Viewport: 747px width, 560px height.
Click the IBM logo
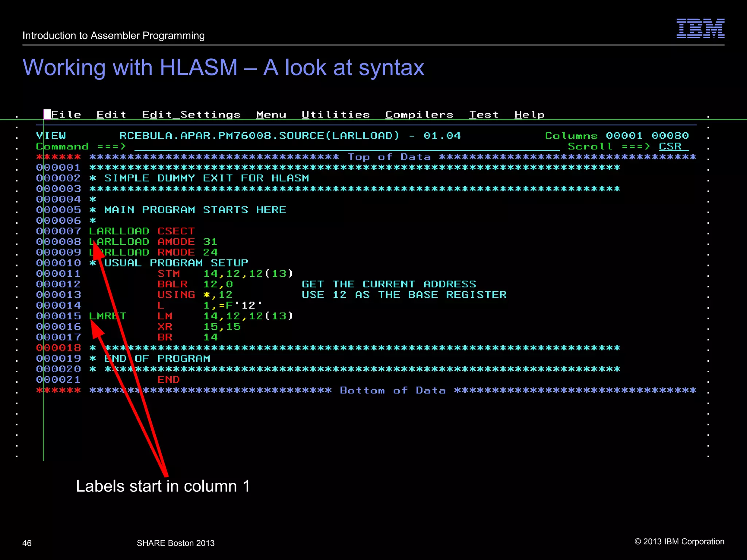click(700, 28)
